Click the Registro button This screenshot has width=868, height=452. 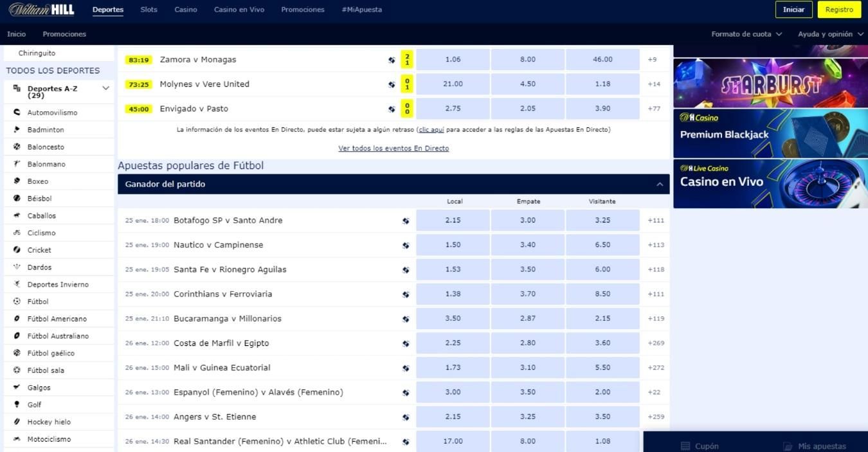(x=838, y=10)
